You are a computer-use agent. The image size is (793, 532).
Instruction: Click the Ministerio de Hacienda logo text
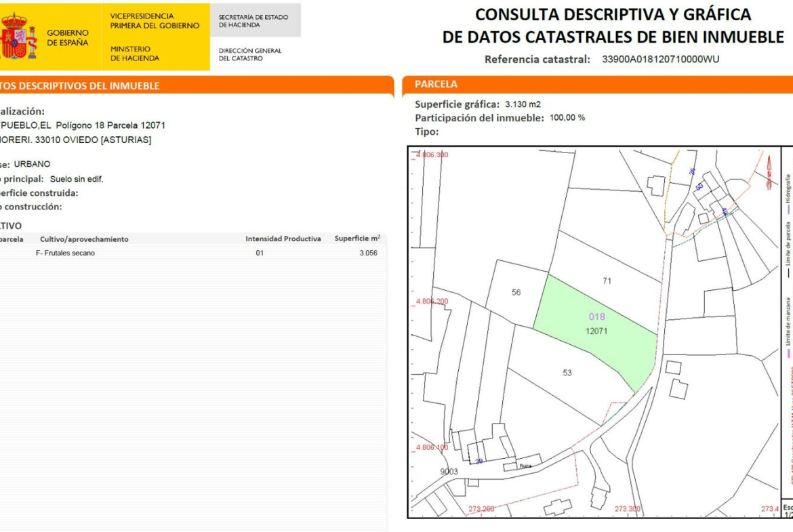(135, 54)
